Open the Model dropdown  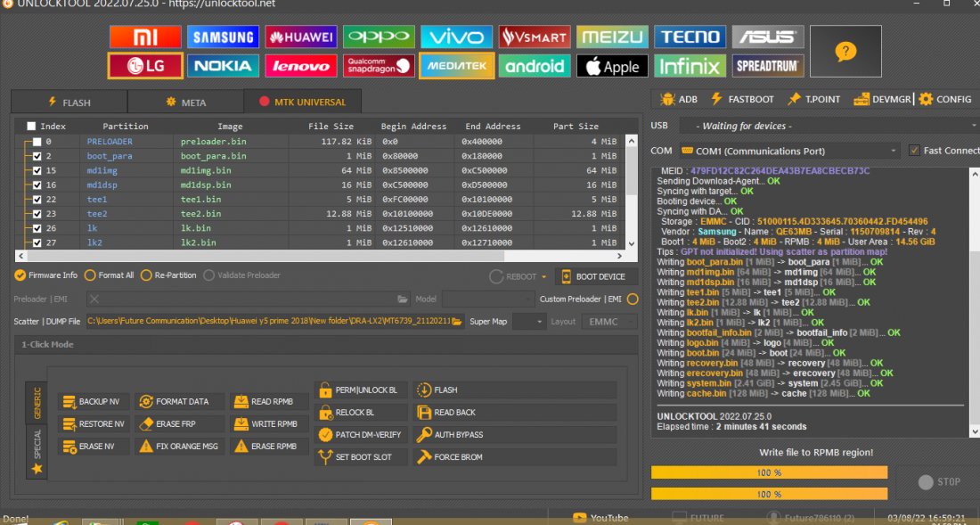click(x=488, y=299)
